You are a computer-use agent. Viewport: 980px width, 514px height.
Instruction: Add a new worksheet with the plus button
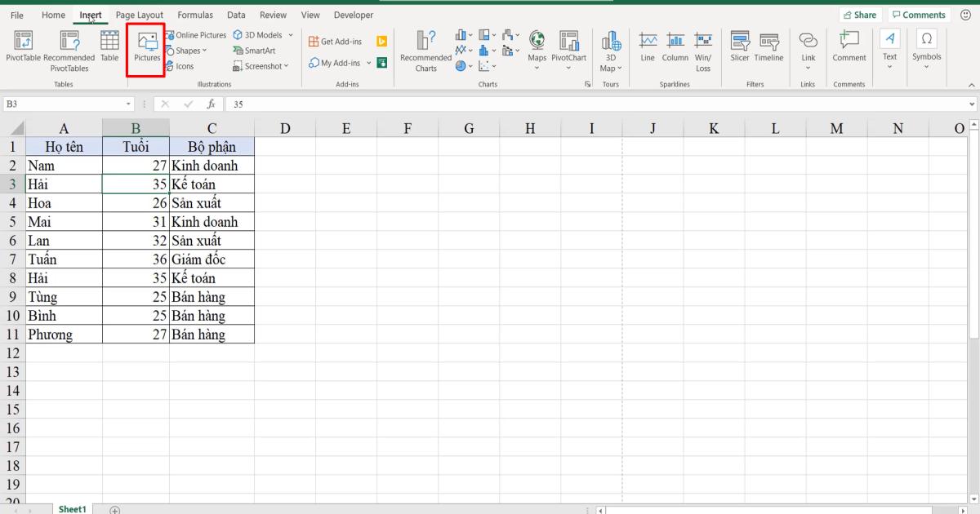click(115, 508)
